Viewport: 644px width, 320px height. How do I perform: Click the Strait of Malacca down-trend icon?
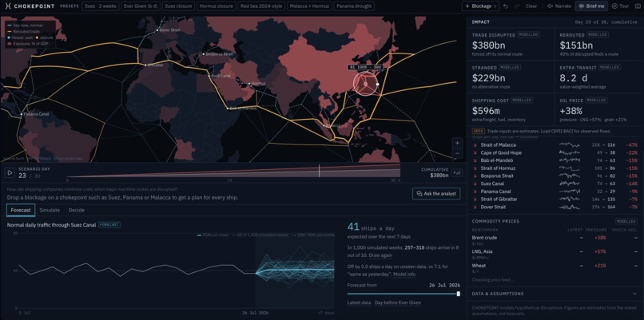click(x=475, y=145)
